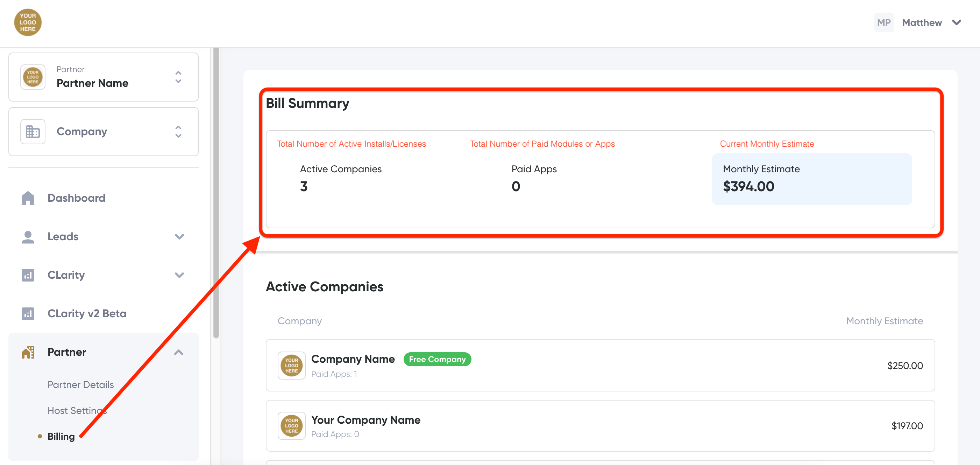This screenshot has height=465, width=980.
Task: Open the Company selector dropdown
Action: click(178, 132)
